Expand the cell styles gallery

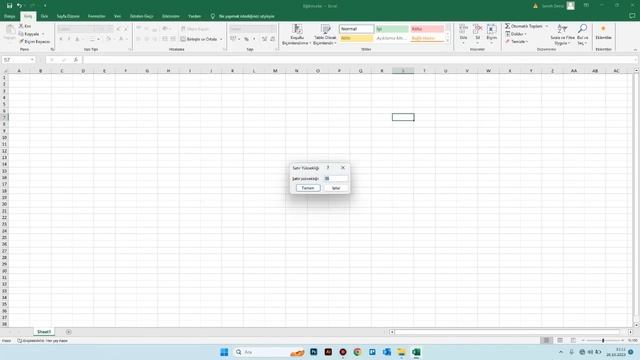448,40
